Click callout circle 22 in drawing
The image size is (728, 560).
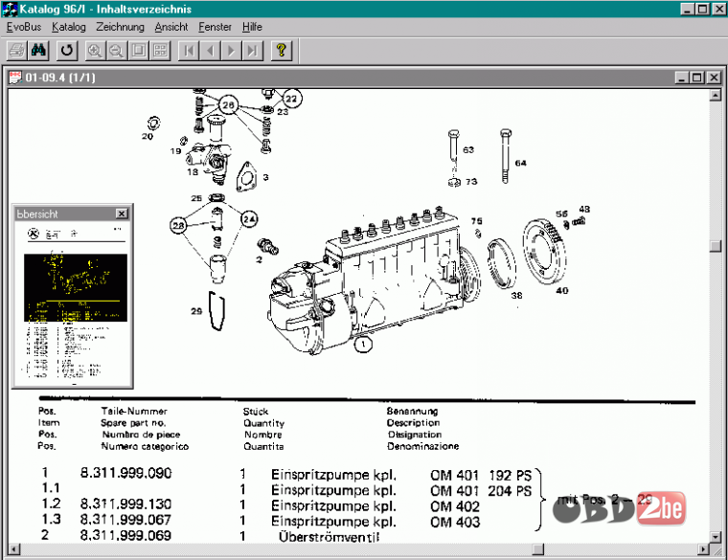[291, 99]
